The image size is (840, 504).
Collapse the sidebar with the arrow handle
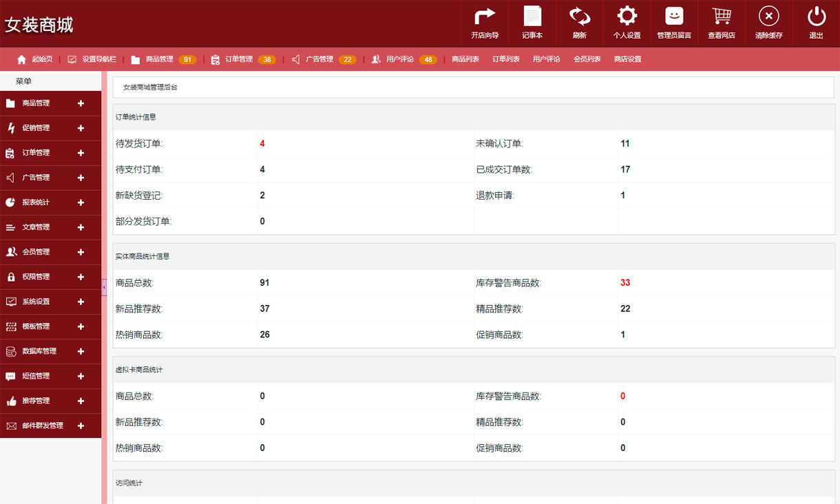[104, 287]
